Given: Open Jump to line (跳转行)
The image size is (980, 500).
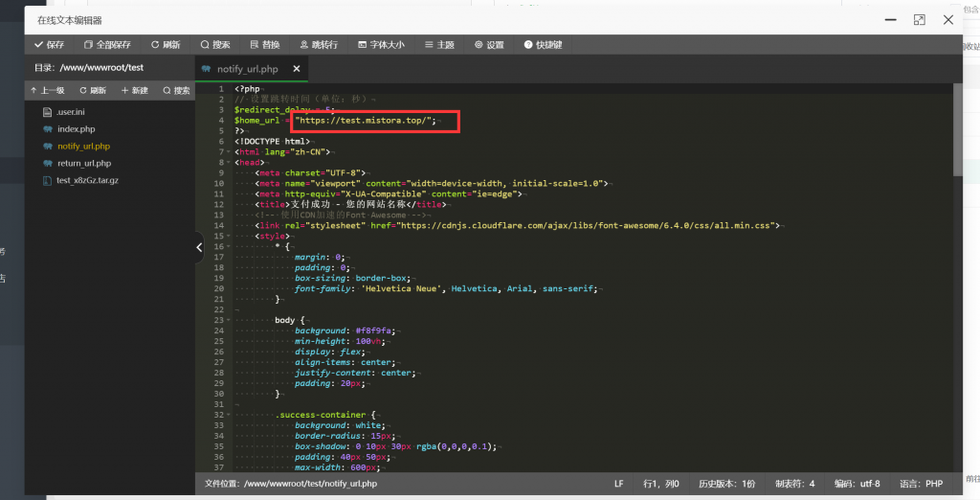Looking at the screenshot, I should click(x=319, y=44).
